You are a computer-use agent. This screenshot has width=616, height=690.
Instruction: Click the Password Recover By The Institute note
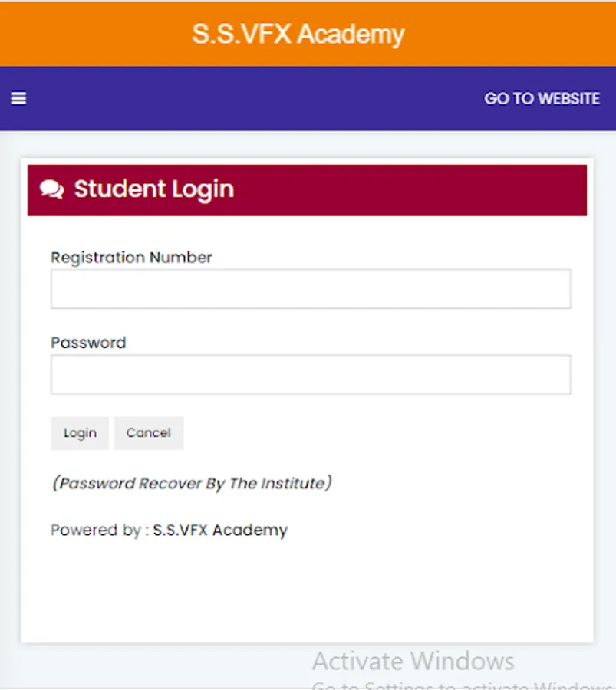tap(192, 483)
